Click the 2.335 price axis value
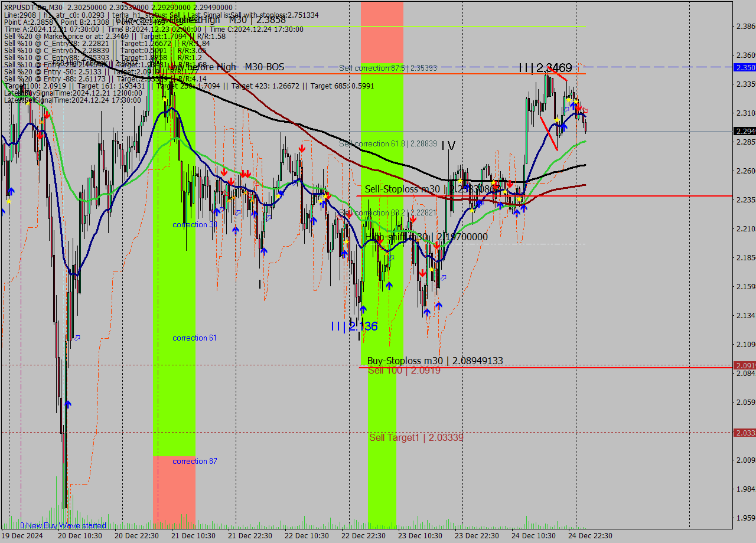 [x=746, y=84]
